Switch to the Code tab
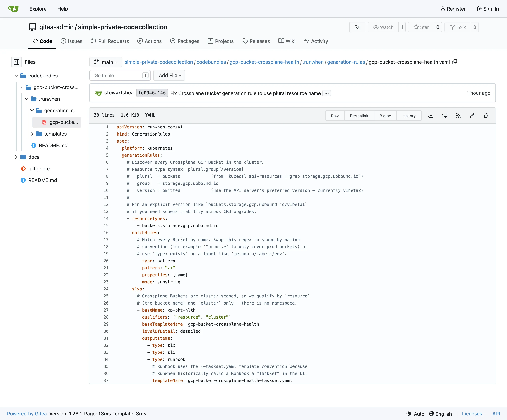Screen dimensions: 507x420 [x=42, y=41]
